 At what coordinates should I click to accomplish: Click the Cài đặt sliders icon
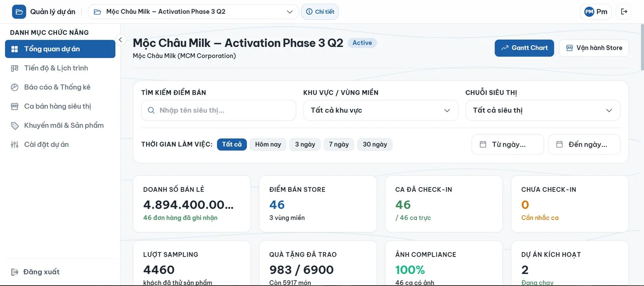pyautogui.click(x=15, y=144)
